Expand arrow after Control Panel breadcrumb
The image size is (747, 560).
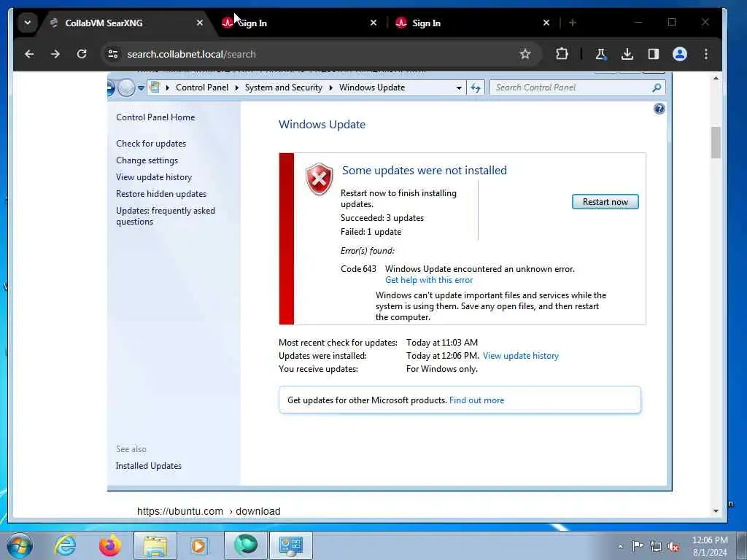pyautogui.click(x=237, y=87)
